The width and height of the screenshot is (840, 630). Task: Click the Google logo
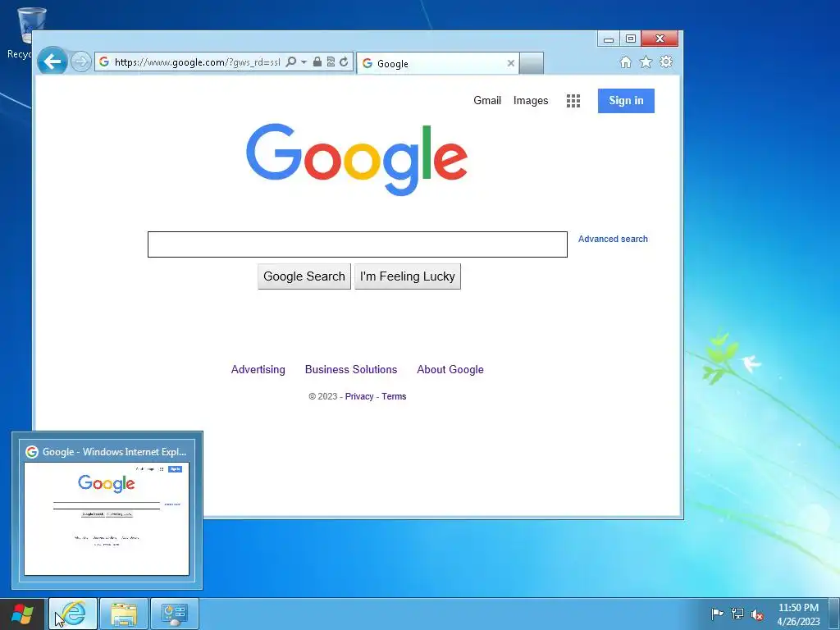357,160
